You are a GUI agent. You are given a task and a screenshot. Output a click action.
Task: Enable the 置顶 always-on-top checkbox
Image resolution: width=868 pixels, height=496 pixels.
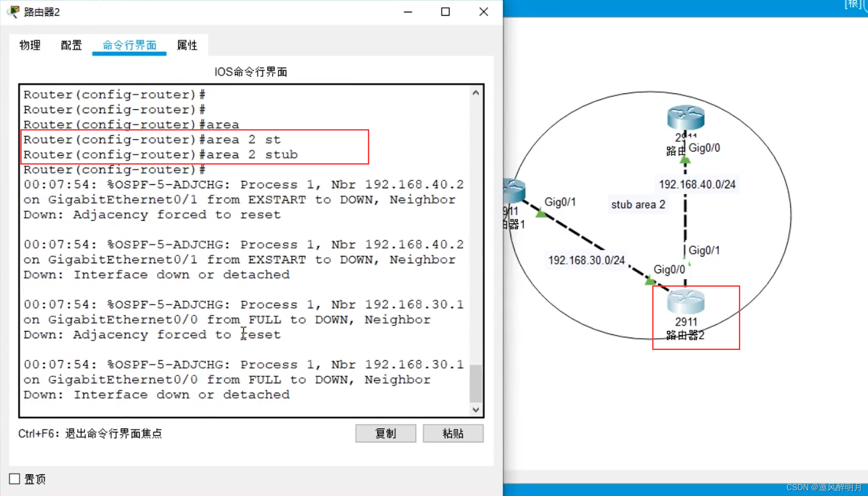click(x=15, y=479)
